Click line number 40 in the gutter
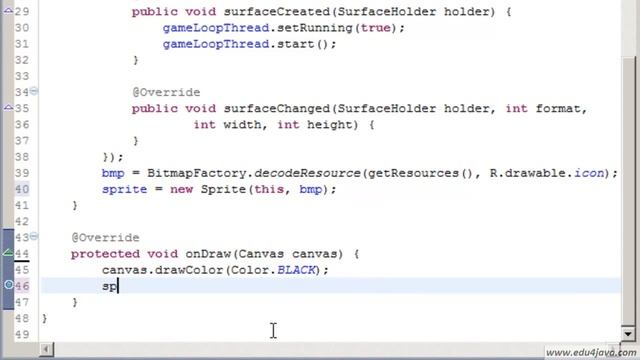The image size is (640, 360). tap(22, 189)
